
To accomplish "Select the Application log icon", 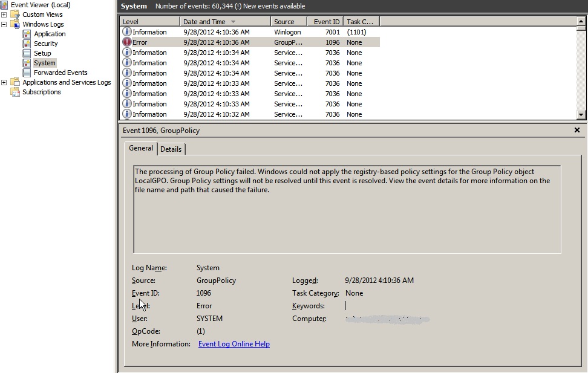I will [27, 34].
